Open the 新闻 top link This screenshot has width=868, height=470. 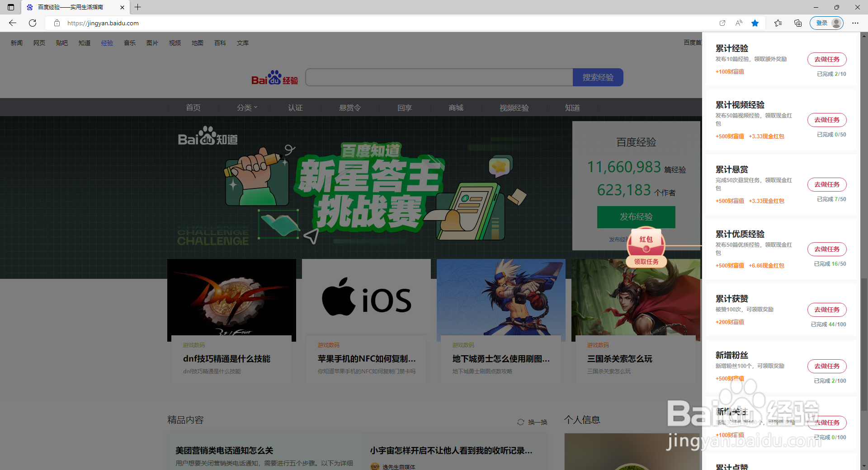pos(17,43)
